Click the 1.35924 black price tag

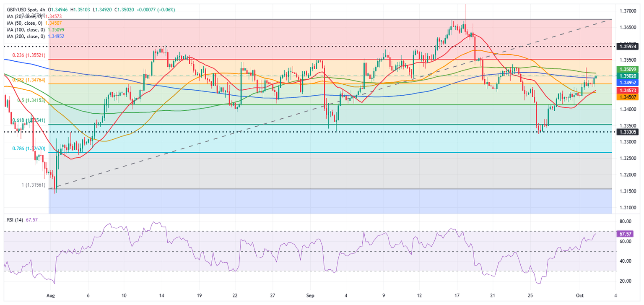pos(628,47)
